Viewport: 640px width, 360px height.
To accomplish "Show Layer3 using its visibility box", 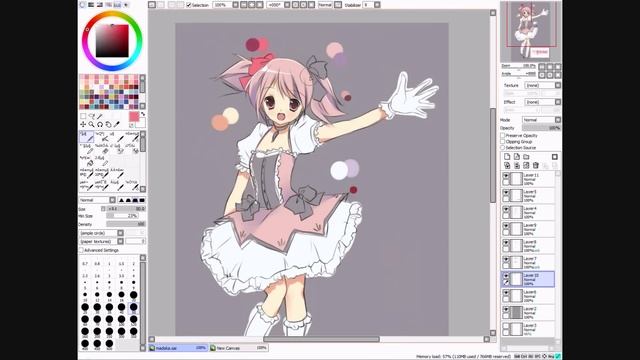I will pos(506,327).
